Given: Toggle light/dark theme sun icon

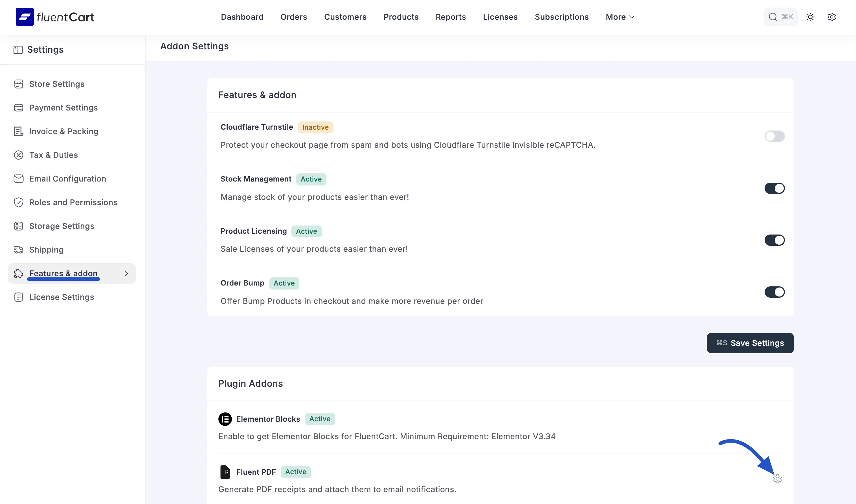Looking at the screenshot, I should click(x=810, y=17).
